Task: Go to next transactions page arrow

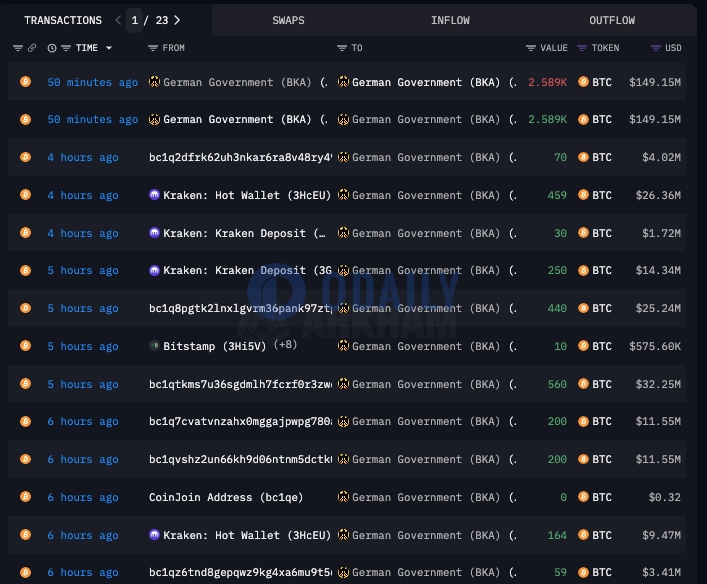Action: pyautogui.click(x=177, y=20)
